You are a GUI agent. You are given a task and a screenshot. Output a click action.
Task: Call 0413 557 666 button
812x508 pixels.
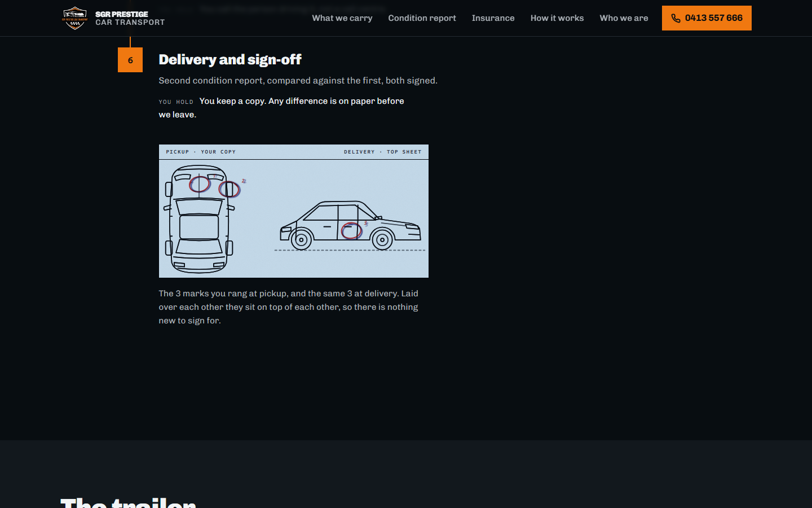[707, 18]
